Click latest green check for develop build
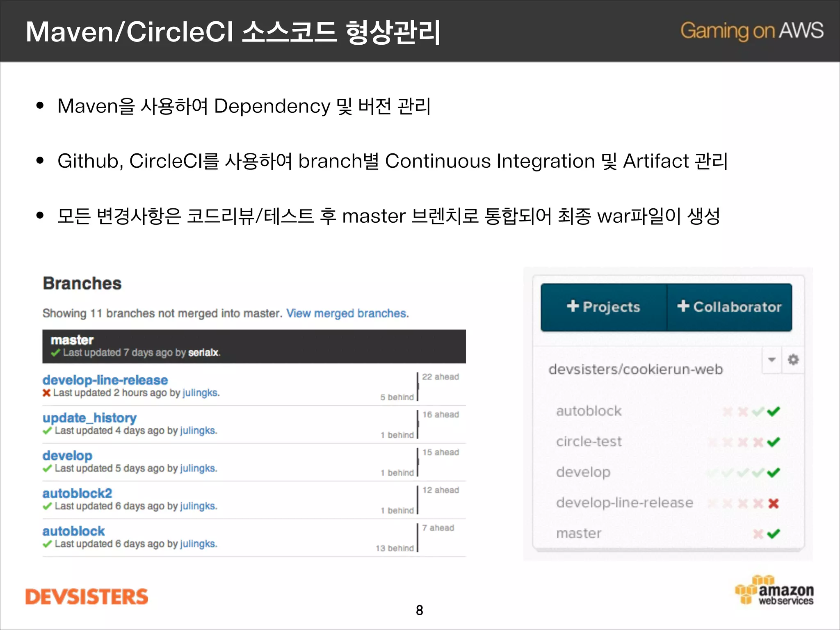 coord(773,472)
